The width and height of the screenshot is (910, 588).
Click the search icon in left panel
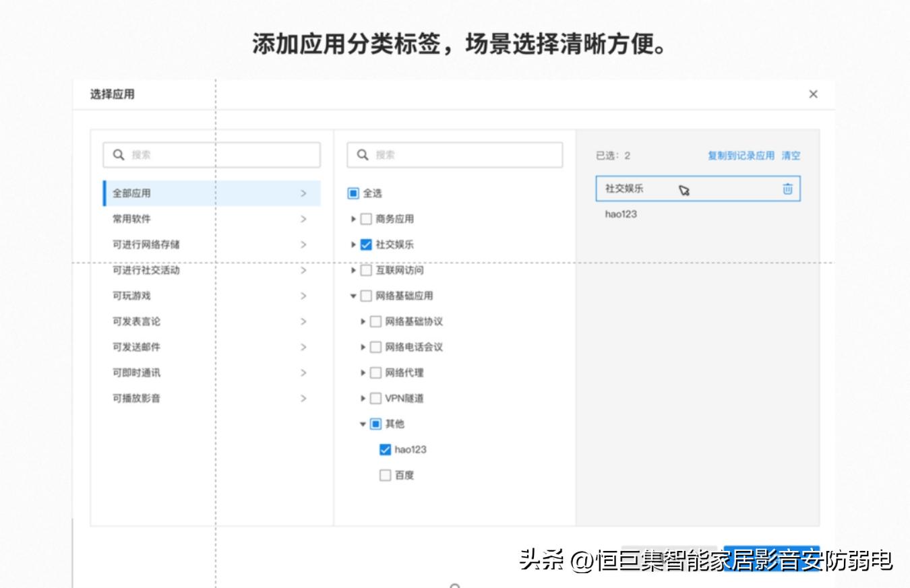pos(119,155)
